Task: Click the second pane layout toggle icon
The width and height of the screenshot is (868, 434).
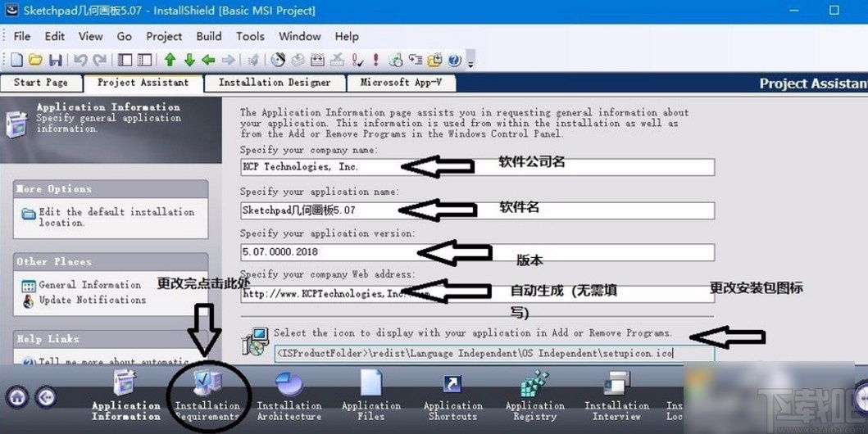Action: 144,60
